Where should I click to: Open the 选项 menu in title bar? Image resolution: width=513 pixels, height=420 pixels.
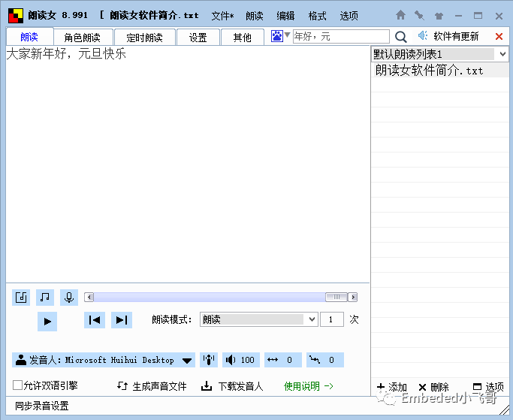[x=349, y=16]
